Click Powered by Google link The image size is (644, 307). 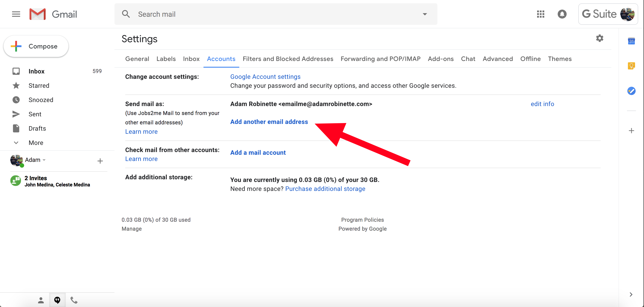[362, 229]
